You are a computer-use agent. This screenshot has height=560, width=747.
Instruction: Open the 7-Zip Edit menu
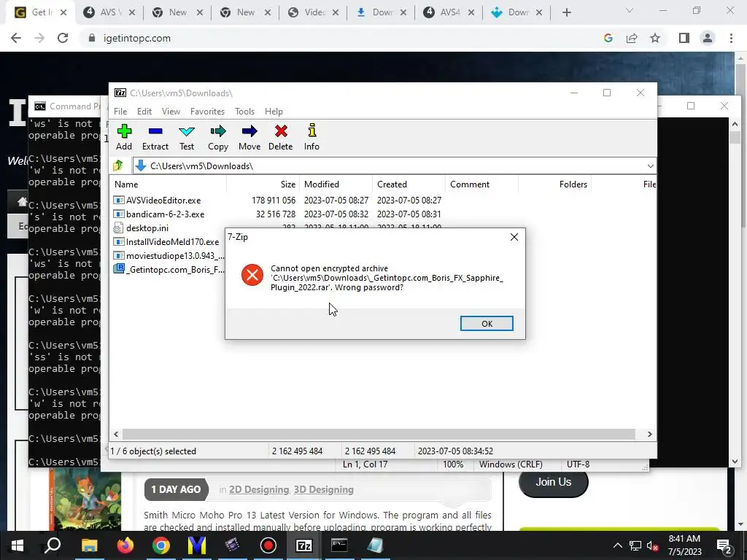144,112
